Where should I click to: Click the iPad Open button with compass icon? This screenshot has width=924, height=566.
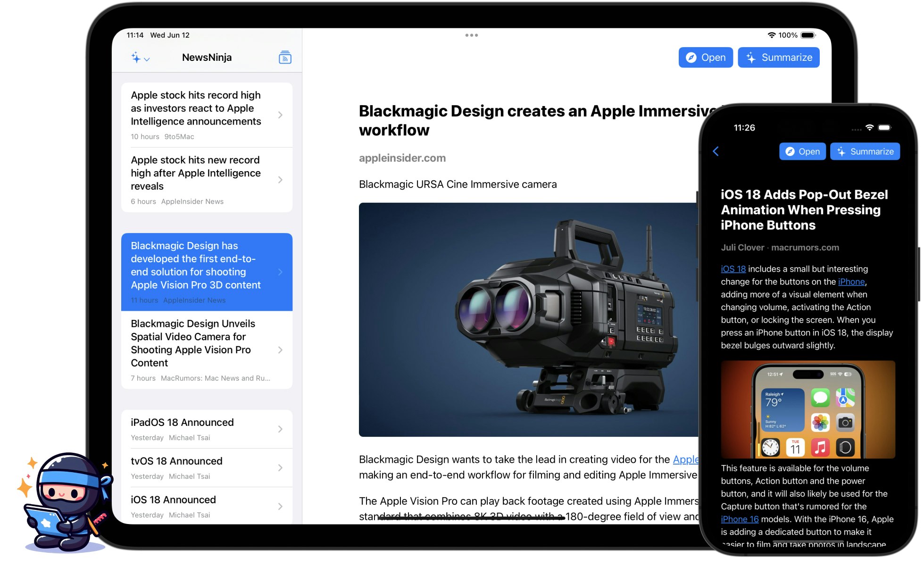[705, 58]
